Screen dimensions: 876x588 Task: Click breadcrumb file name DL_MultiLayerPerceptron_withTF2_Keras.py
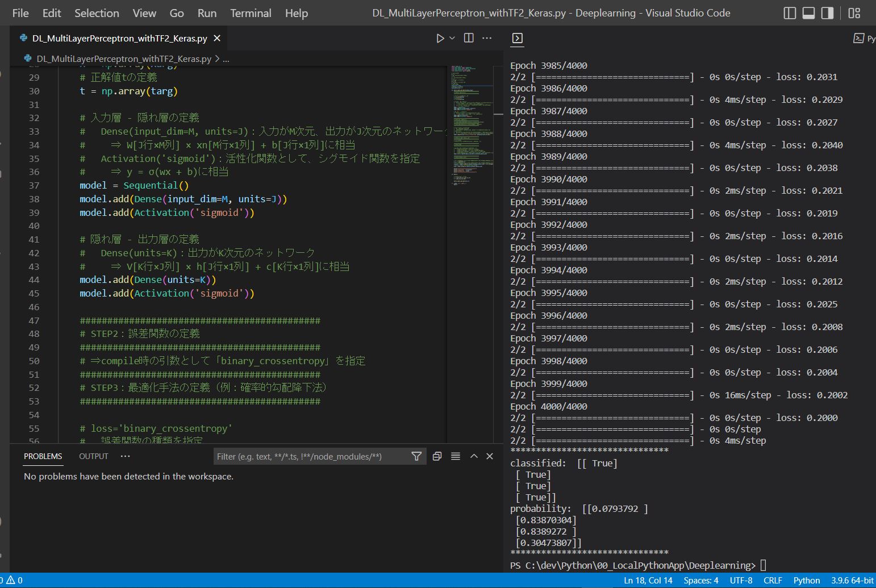tap(124, 59)
